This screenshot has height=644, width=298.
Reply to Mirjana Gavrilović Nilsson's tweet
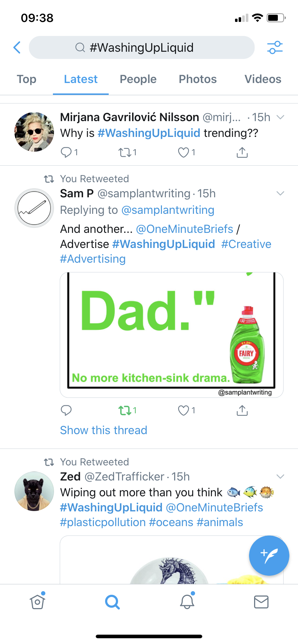click(x=66, y=153)
